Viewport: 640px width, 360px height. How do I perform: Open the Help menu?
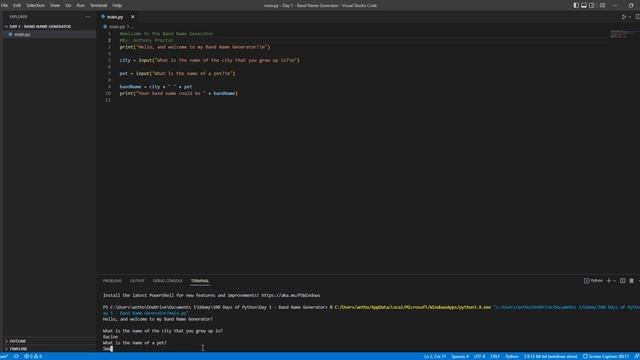117,6
